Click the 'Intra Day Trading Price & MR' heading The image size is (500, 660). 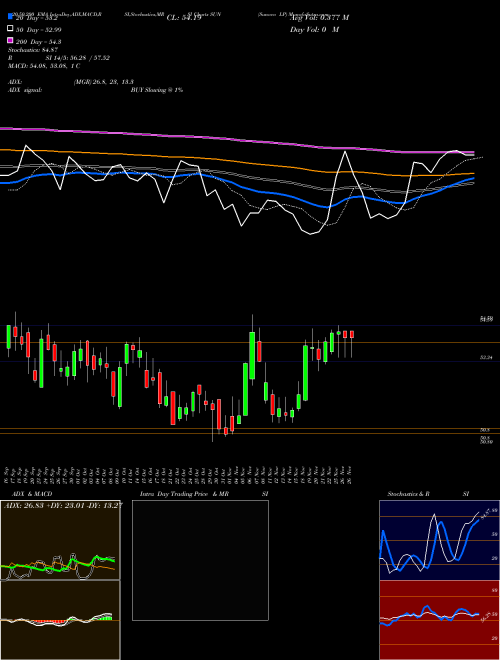tap(184, 494)
